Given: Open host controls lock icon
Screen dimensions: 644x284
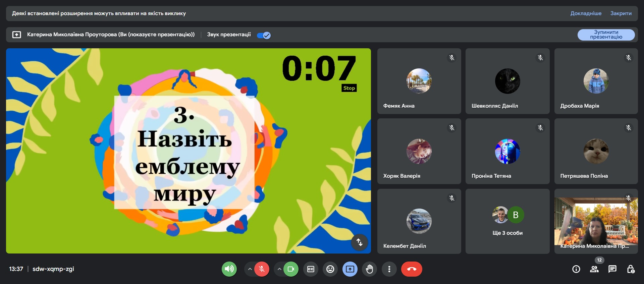Looking at the screenshot, I should tap(631, 269).
